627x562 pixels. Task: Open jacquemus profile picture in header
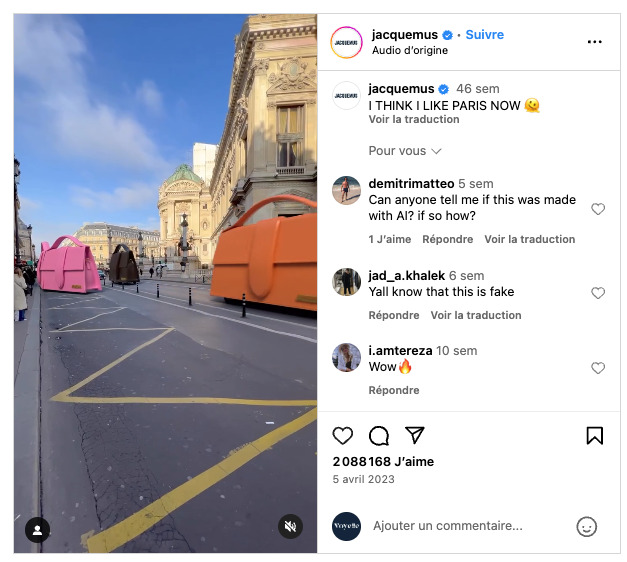347,42
